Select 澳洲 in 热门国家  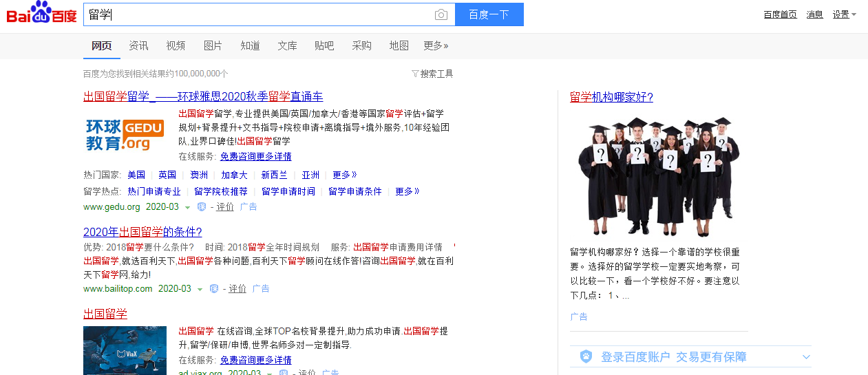pos(199,175)
